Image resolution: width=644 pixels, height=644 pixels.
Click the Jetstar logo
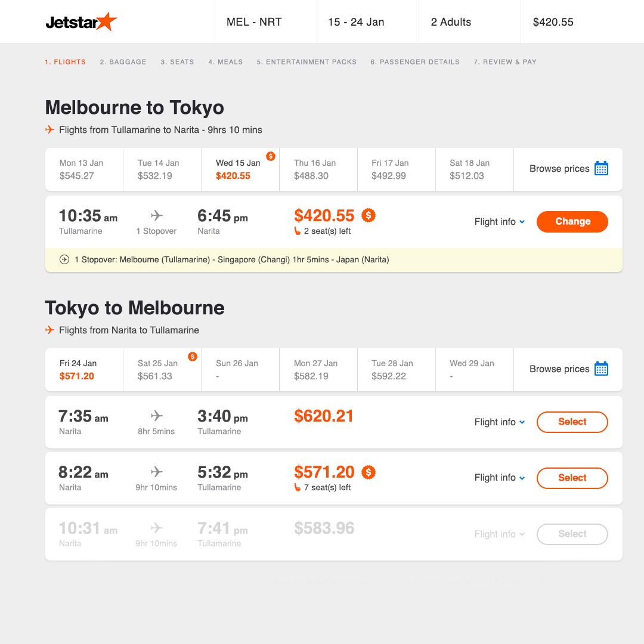pos(81,22)
